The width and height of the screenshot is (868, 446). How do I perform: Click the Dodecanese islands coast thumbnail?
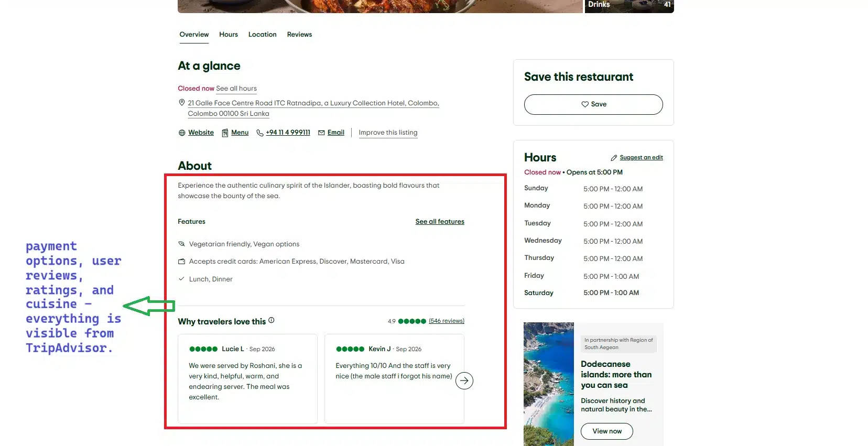(x=549, y=384)
